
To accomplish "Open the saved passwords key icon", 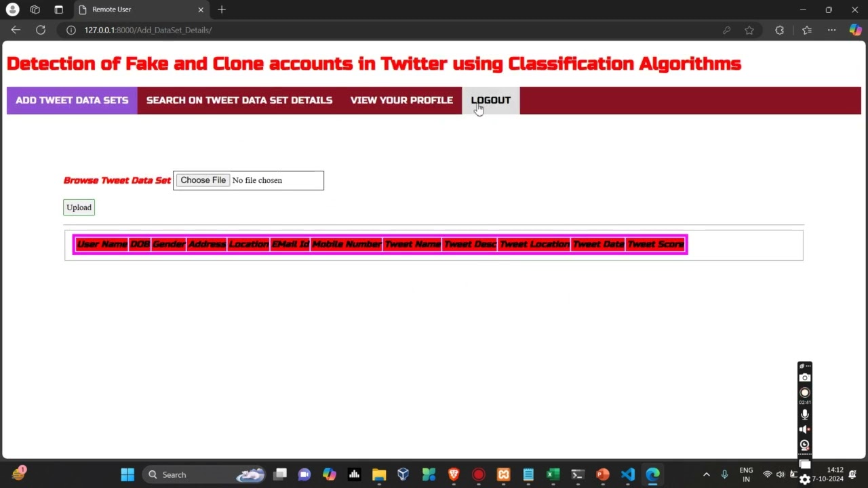I will coord(726,30).
